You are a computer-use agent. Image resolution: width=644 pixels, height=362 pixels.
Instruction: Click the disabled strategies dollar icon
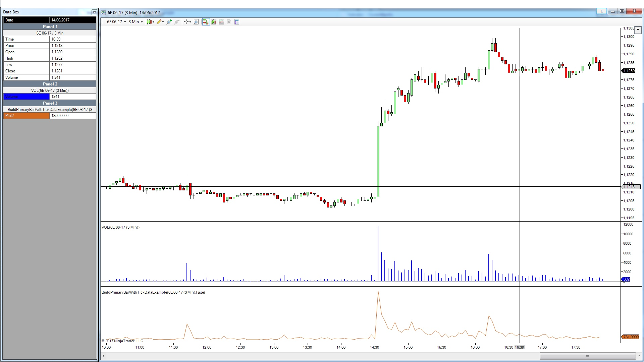[229, 22]
